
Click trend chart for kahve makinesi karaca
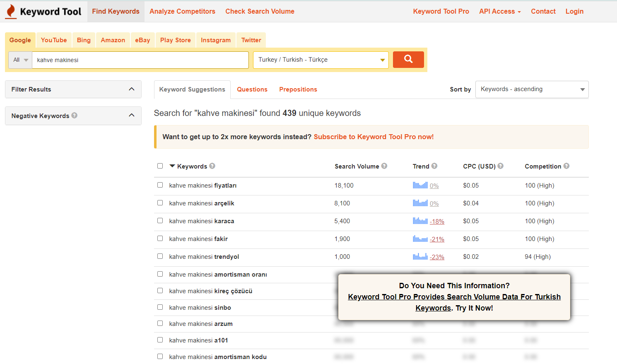tap(420, 221)
